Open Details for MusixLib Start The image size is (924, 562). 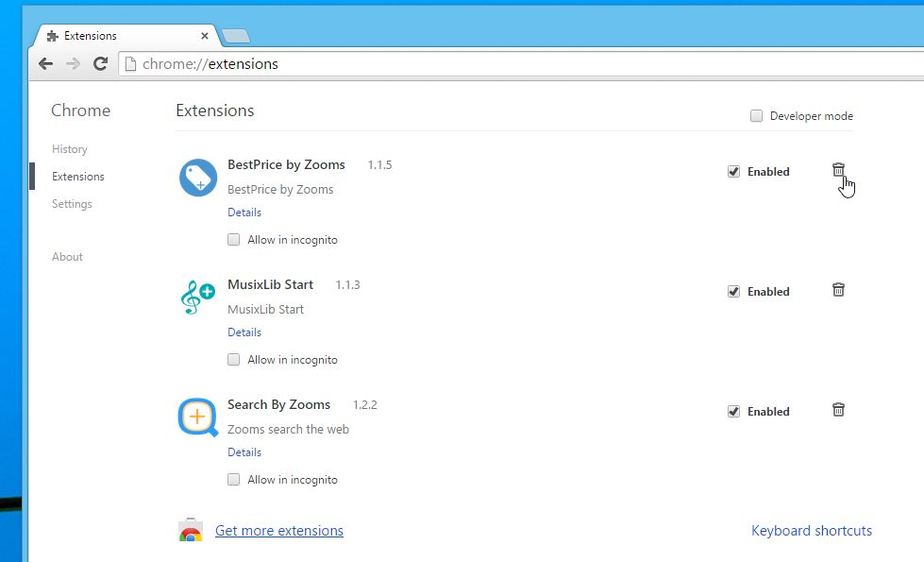[244, 332]
